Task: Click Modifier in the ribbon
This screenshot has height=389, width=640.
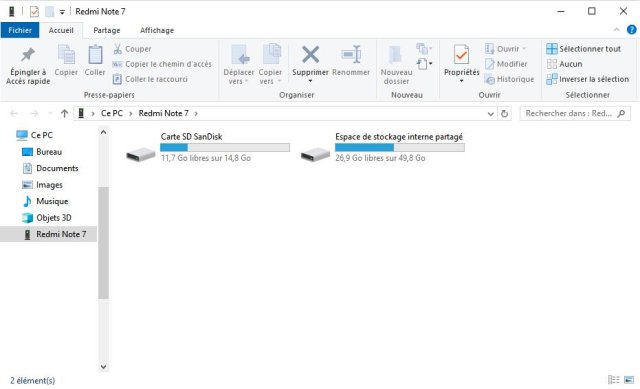Action: 506,64
